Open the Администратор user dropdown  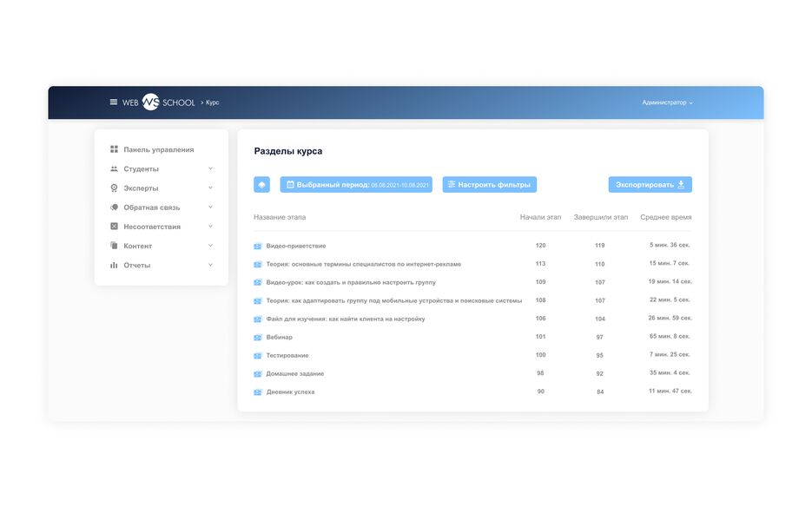[667, 102]
